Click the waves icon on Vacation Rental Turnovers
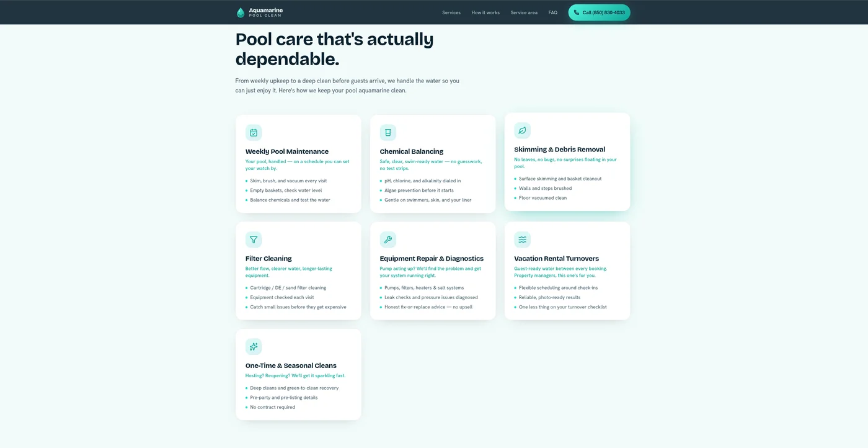Viewport: 868px width, 448px height. pyautogui.click(x=523, y=240)
